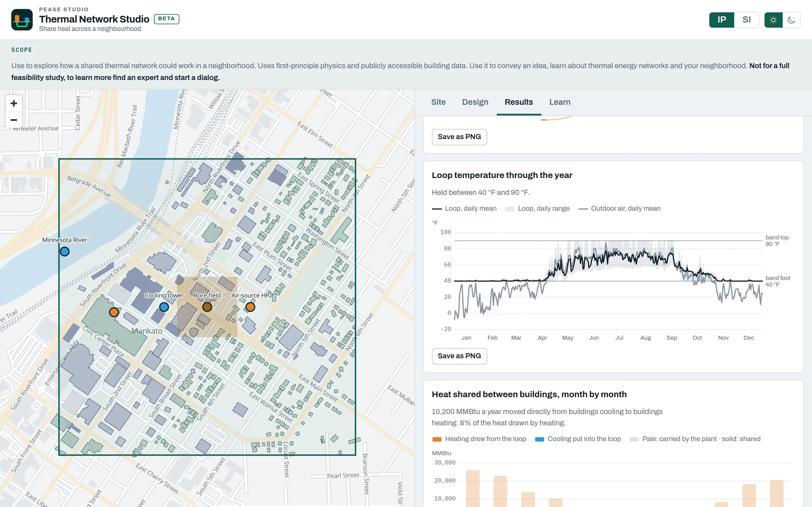The image size is (812, 507).
Task: Click 'Heating drew from the loop' legend swatch
Action: click(x=437, y=439)
